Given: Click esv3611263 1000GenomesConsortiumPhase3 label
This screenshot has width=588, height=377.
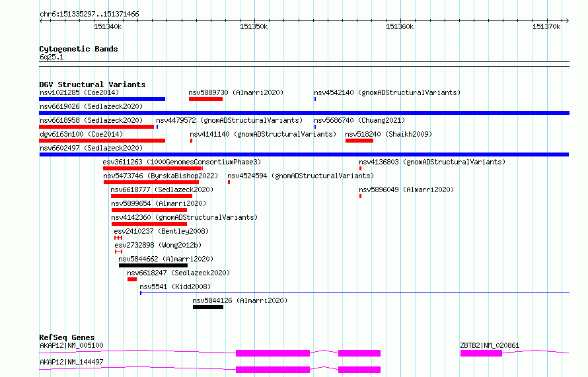Looking at the screenshot, I should 182,162.
